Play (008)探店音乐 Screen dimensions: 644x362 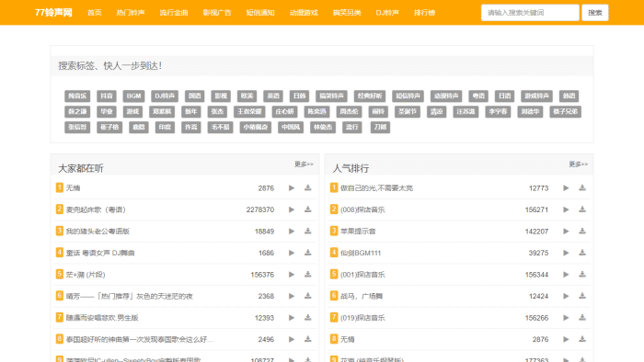click(566, 209)
